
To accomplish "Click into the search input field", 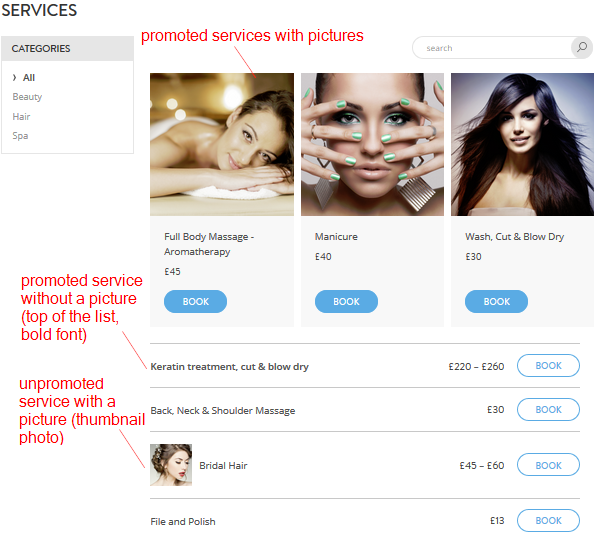I will 492,47.
